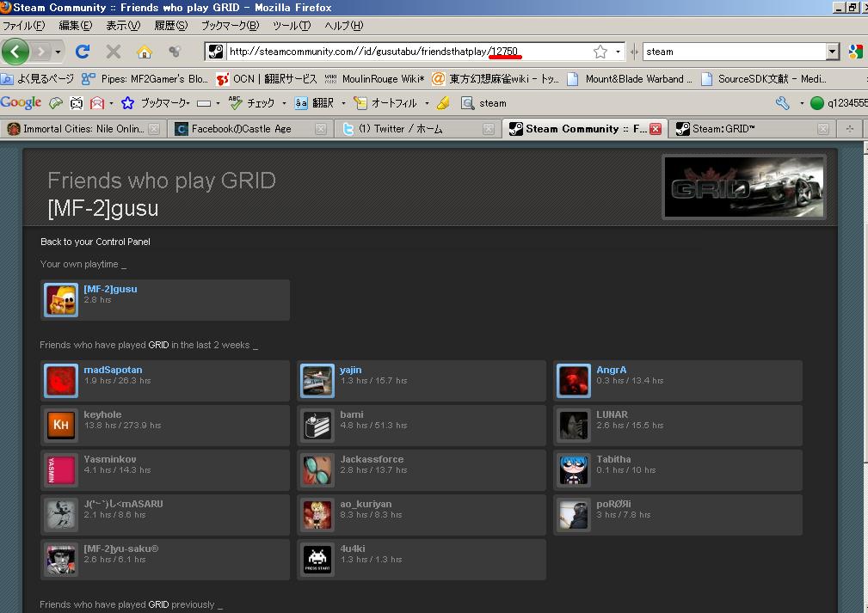Click the green Back navigation button
This screenshot has height=613, width=868.
tap(15, 52)
